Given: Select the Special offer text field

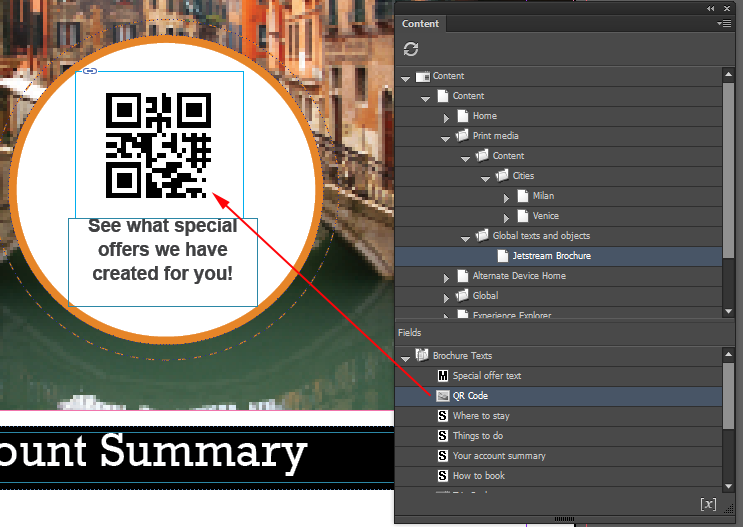Looking at the screenshot, I should pos(558,376).
